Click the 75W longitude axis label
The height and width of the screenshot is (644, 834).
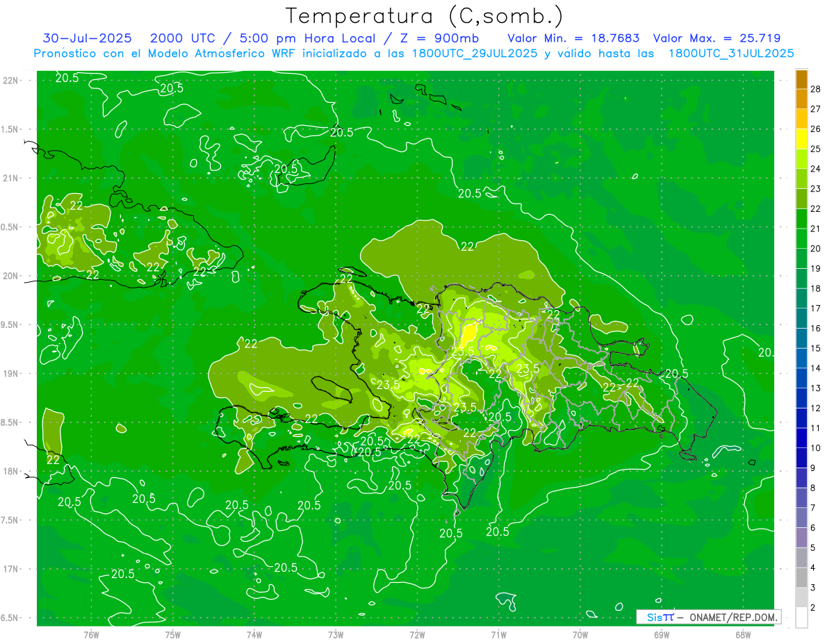[173, 634]
